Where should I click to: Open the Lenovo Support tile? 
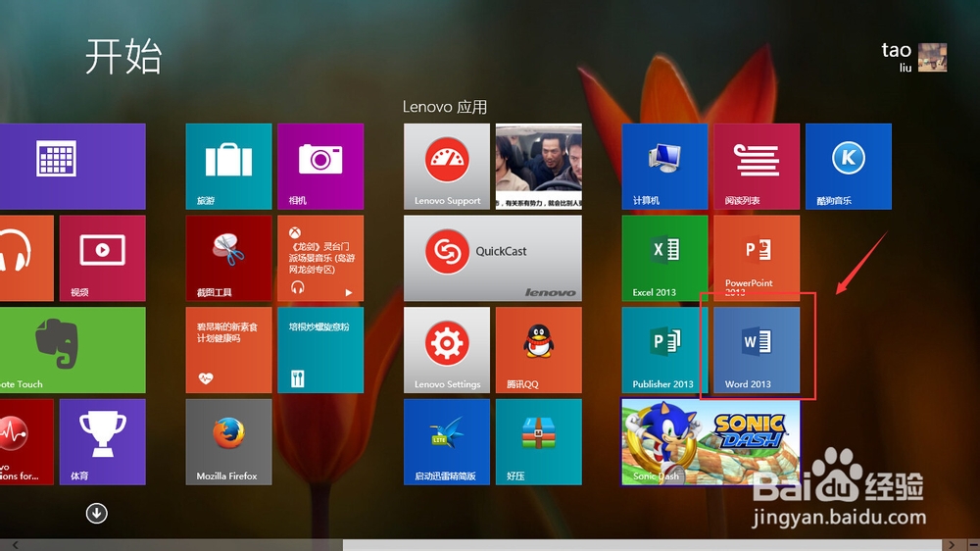coord(447,167)
